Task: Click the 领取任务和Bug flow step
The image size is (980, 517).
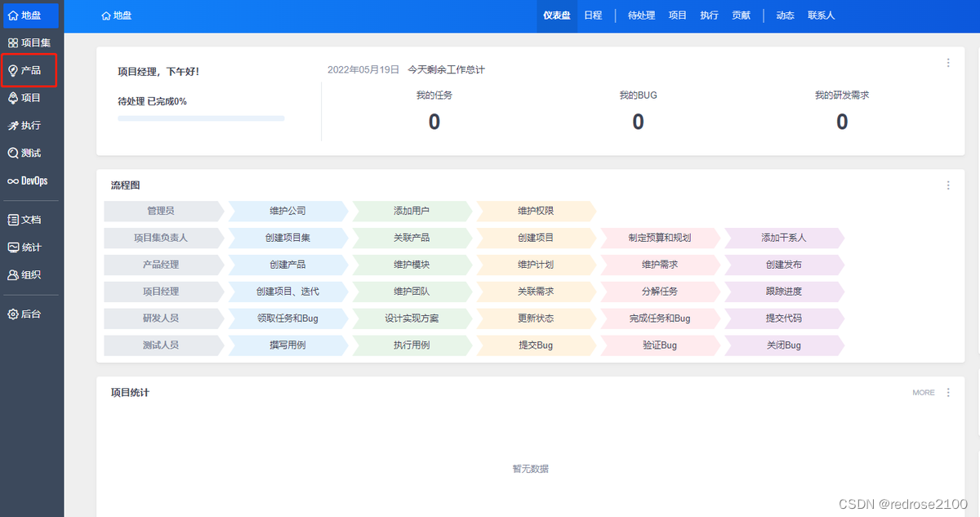Action: (288, 319)
